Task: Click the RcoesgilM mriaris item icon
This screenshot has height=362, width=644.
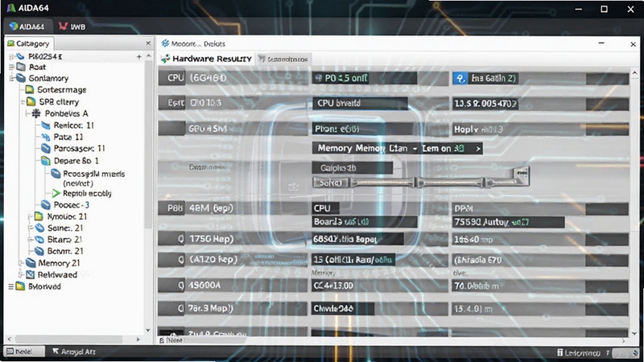Action: pyautogui.click(x=56, y=174)
